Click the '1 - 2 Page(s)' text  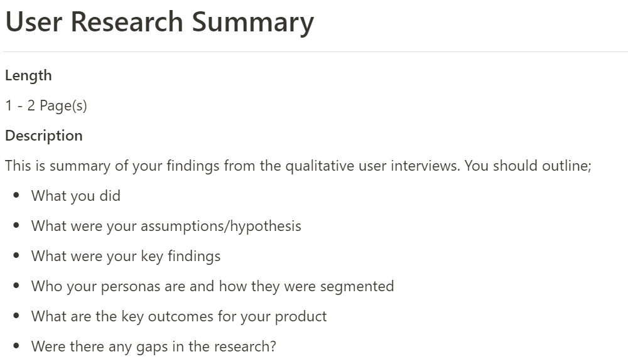[46, 105]
